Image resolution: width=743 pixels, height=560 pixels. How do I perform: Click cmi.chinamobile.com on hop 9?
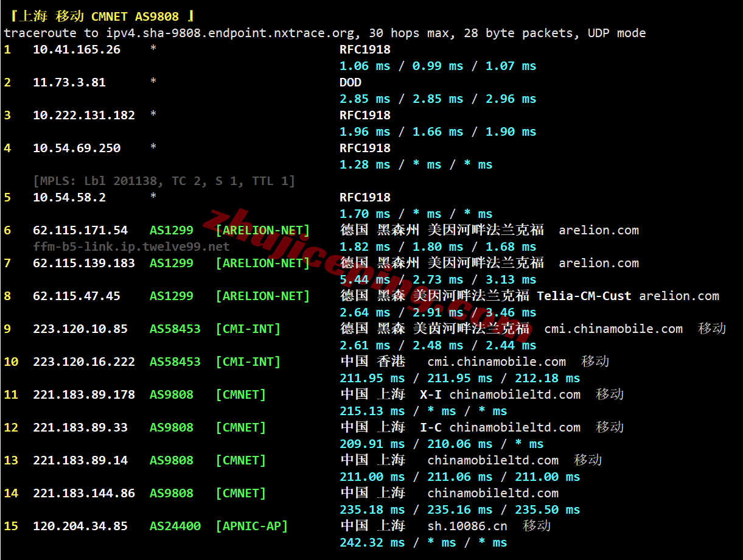tap(613, 329)
